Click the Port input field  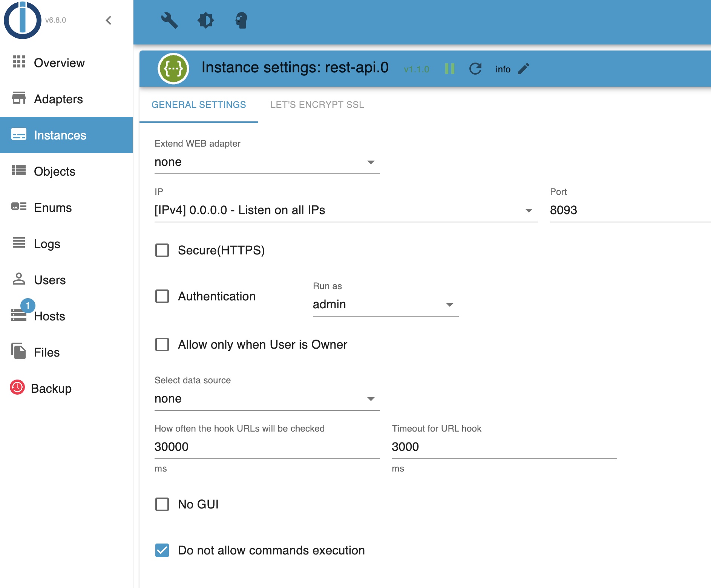[x=630, y=210]
